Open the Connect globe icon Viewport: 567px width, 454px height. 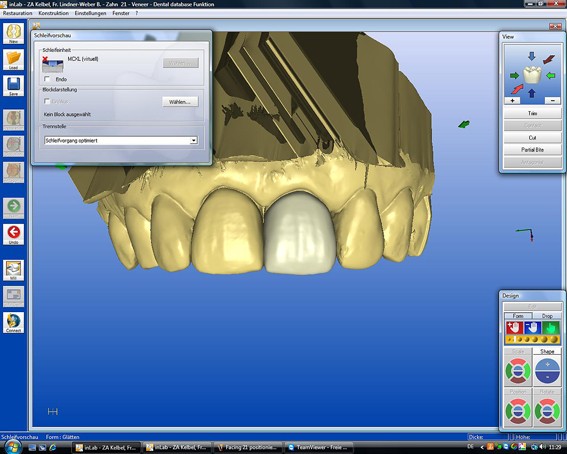(13, 322)
